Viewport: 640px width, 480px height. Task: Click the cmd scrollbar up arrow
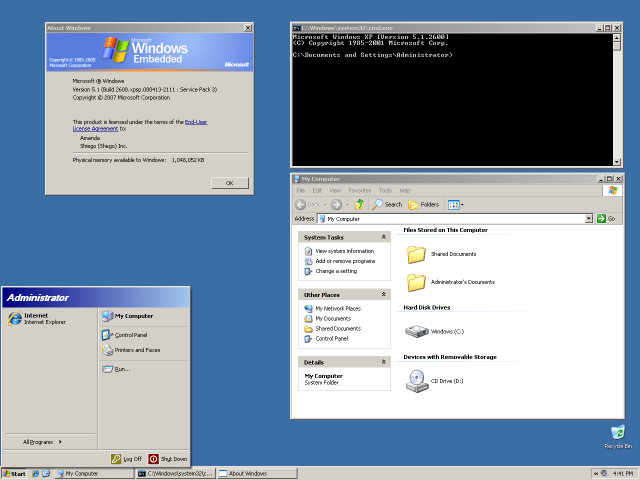[x=617, y=38]
